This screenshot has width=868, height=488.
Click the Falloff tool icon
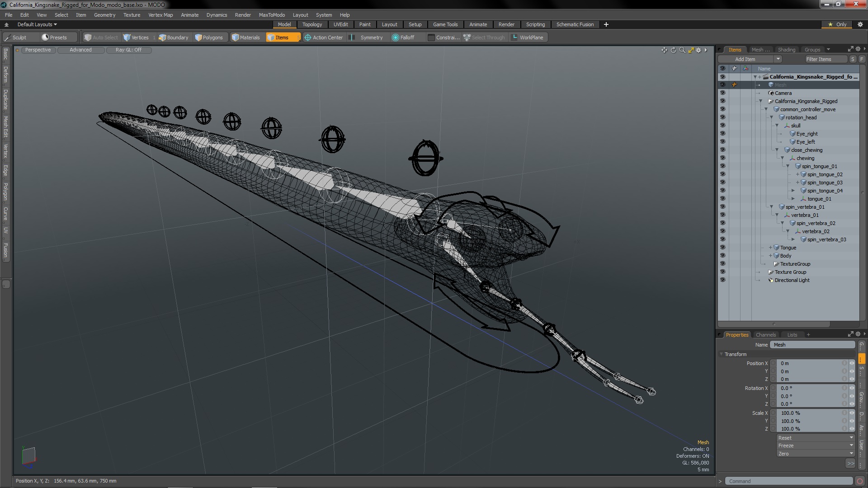(x=396, y=38)
